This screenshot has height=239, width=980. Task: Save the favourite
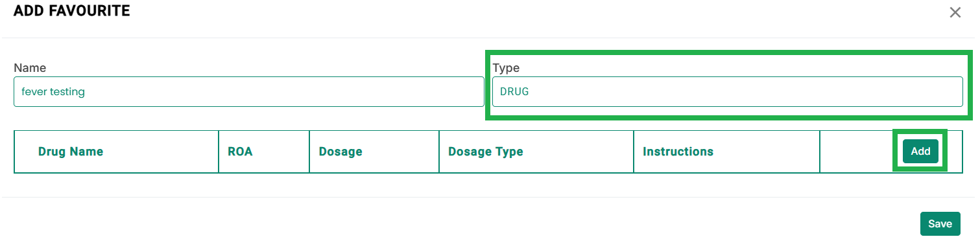coord(940,223)
